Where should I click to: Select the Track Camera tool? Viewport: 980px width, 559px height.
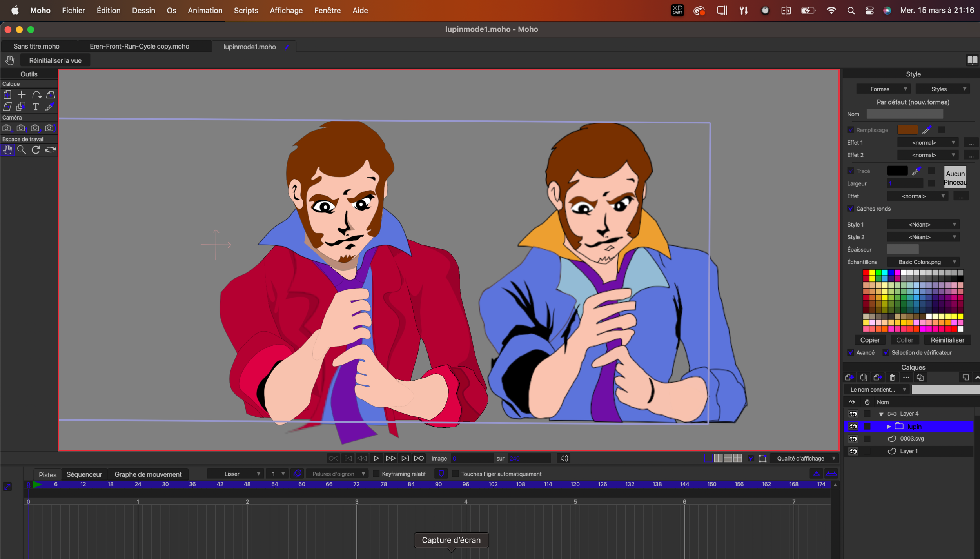7,128
